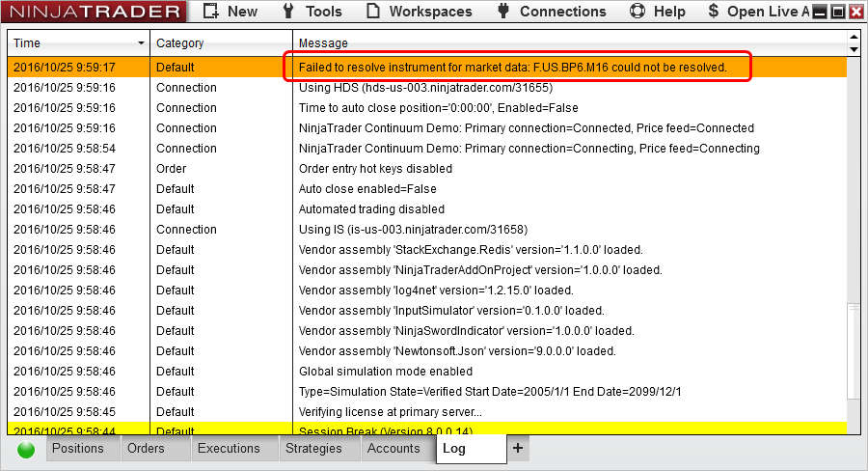Viewport: 868px width, 471px height.
Task: Click the vertical scrollbar thumb
Action: coord(854,350)
